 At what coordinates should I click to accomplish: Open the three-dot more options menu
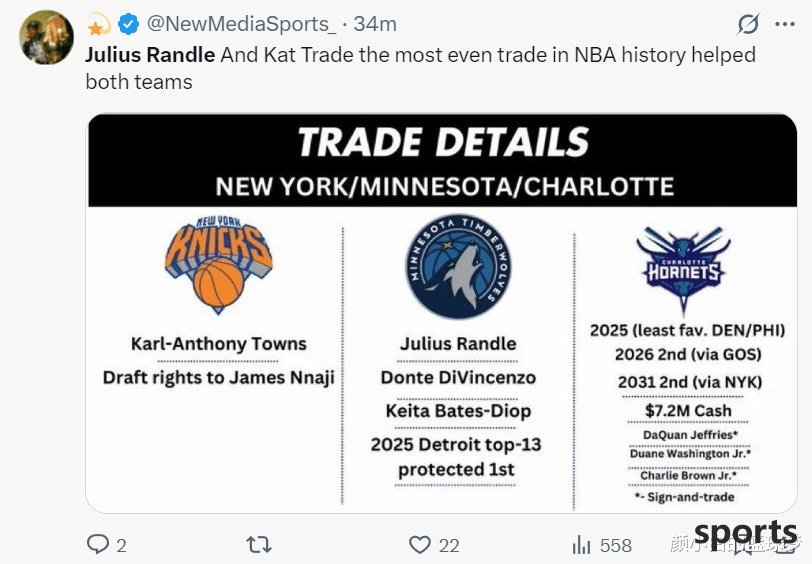pyautogui.click(x=785, y=24)
